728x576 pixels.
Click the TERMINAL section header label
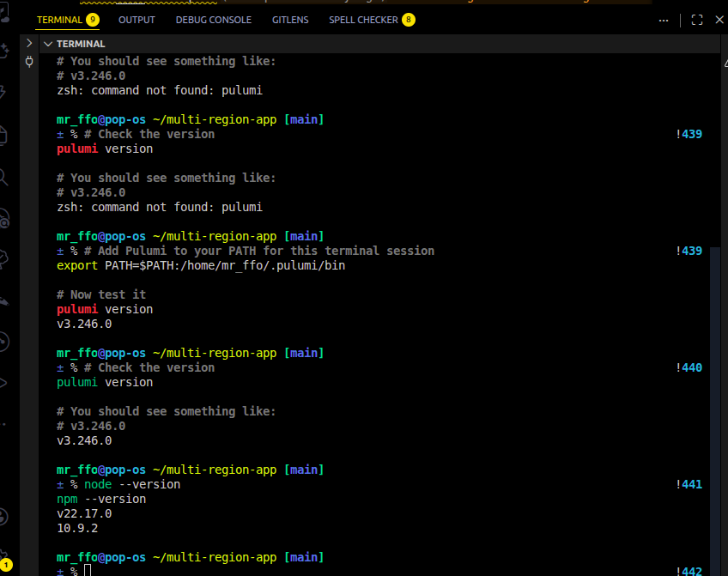point(81,44)
